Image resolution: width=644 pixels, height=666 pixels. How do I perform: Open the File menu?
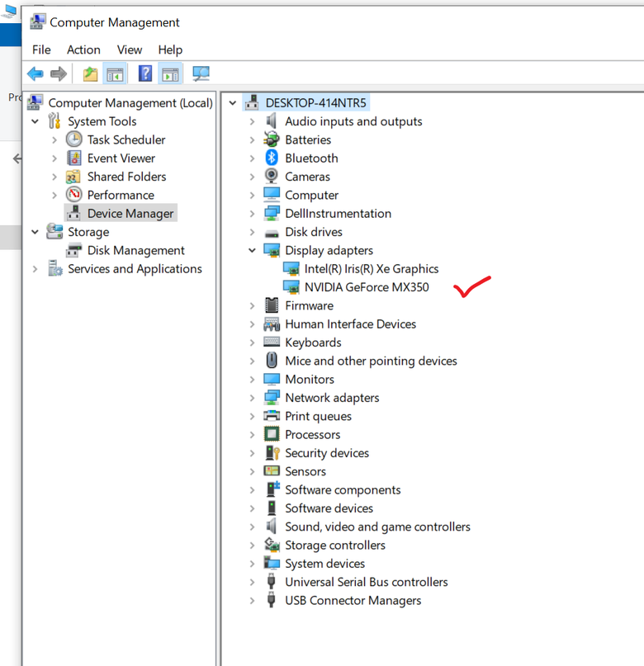point(41,50)
